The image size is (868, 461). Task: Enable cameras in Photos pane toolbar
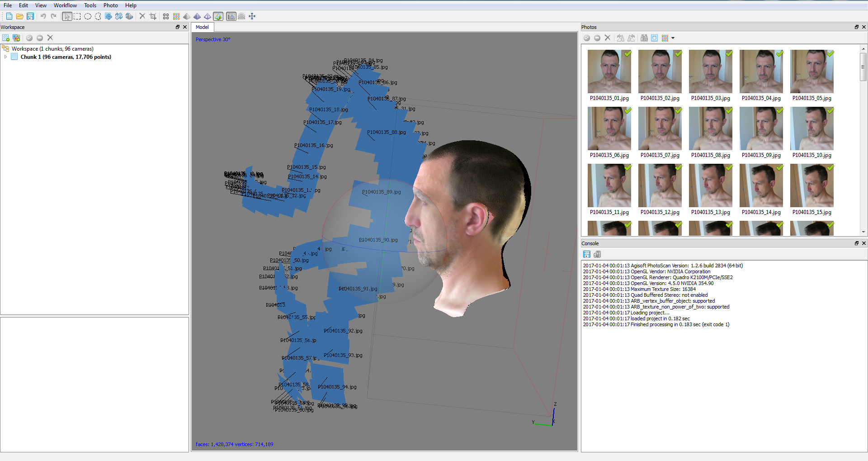click(587, 38)
